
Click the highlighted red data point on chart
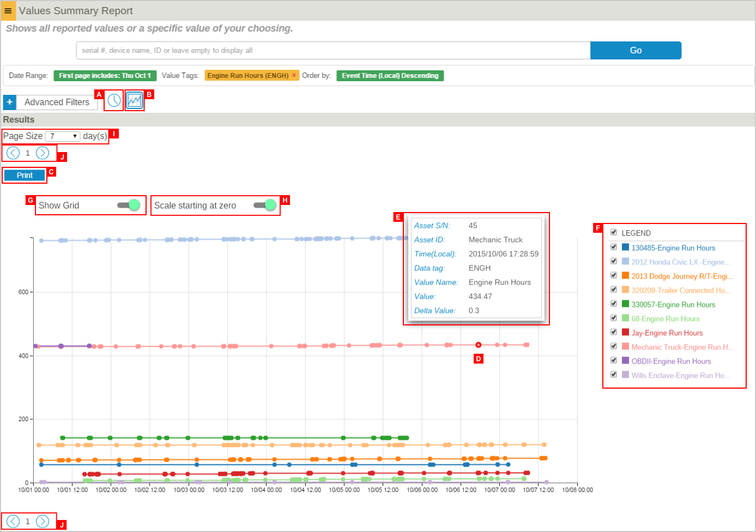(x=478, y=344)
